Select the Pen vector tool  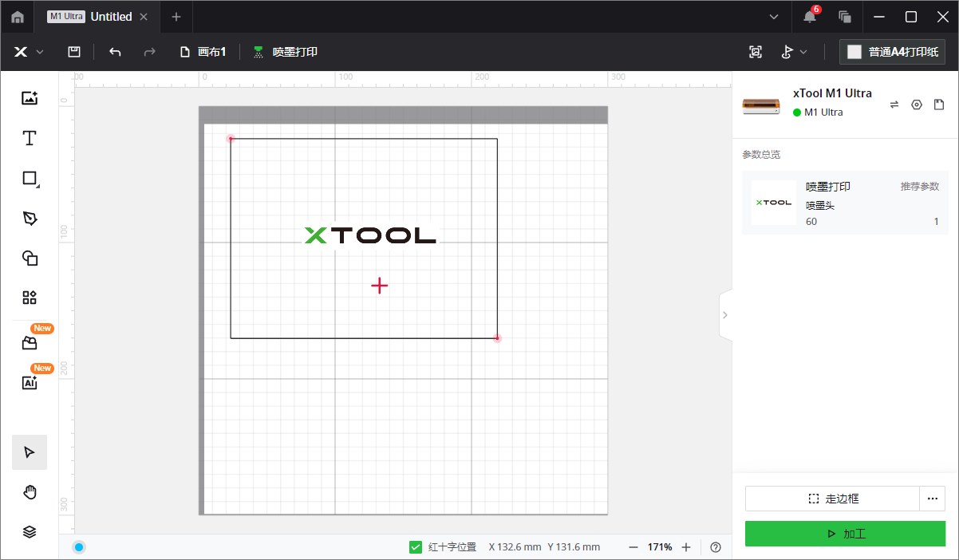[30, 218]
